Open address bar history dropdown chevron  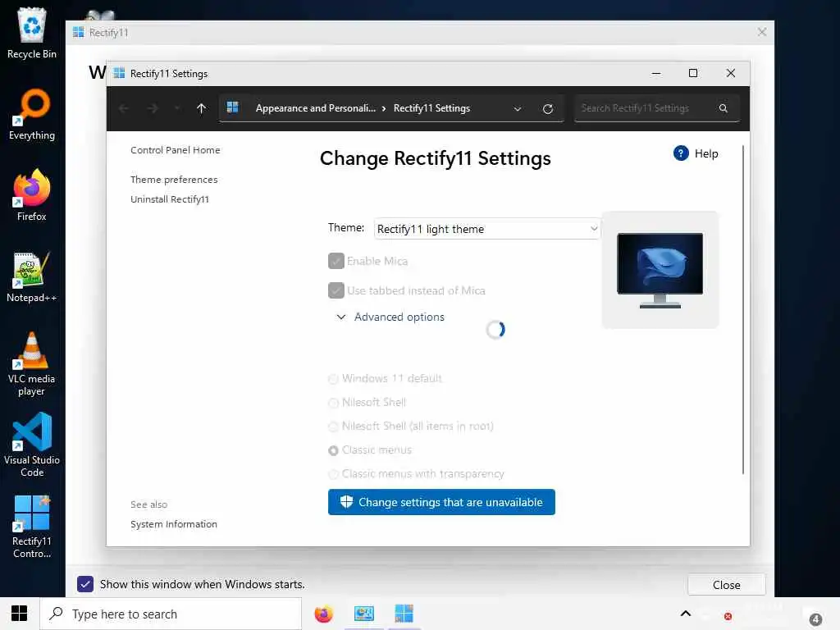tap(517, 109)
